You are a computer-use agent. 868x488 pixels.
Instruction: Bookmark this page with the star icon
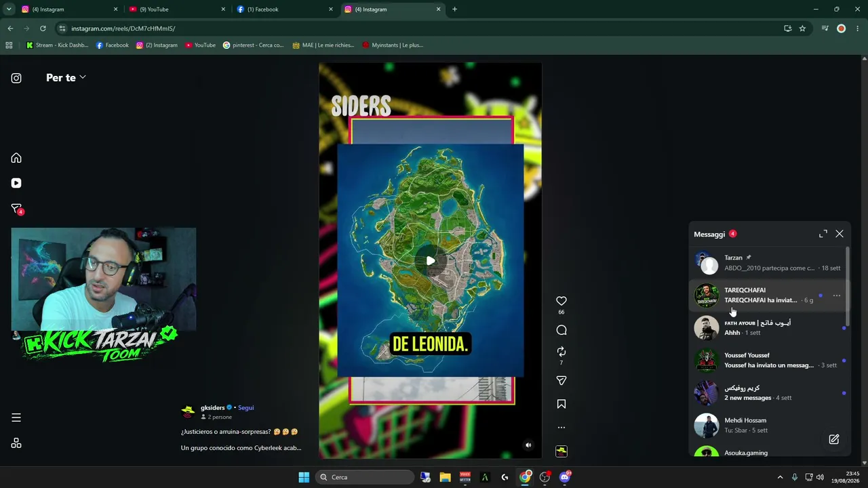[x=802, y=28]
